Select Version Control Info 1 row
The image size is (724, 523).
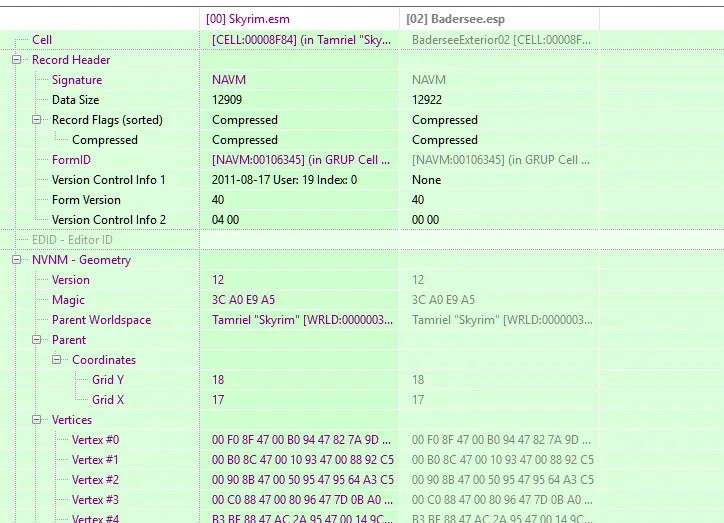(x=109, y=180)
